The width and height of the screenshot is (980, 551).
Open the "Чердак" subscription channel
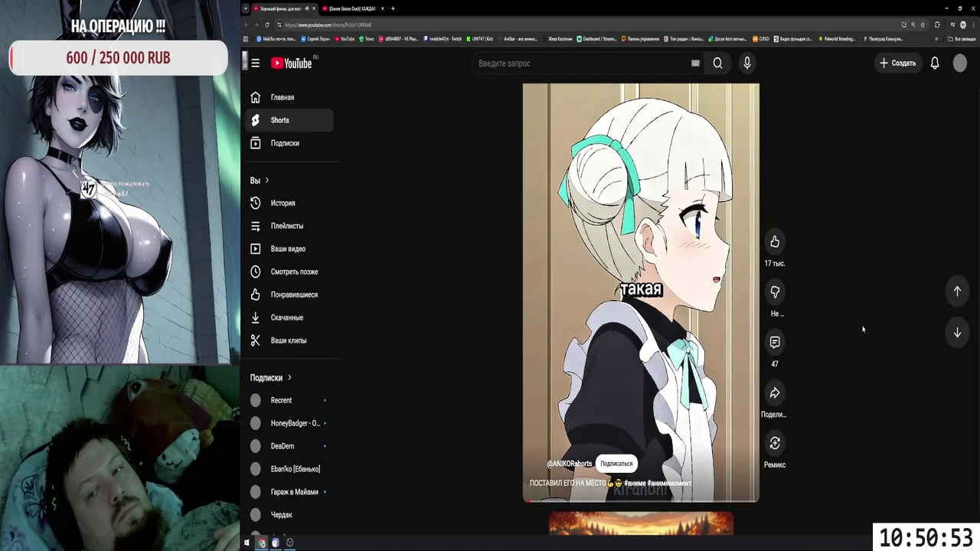[289, 515]
